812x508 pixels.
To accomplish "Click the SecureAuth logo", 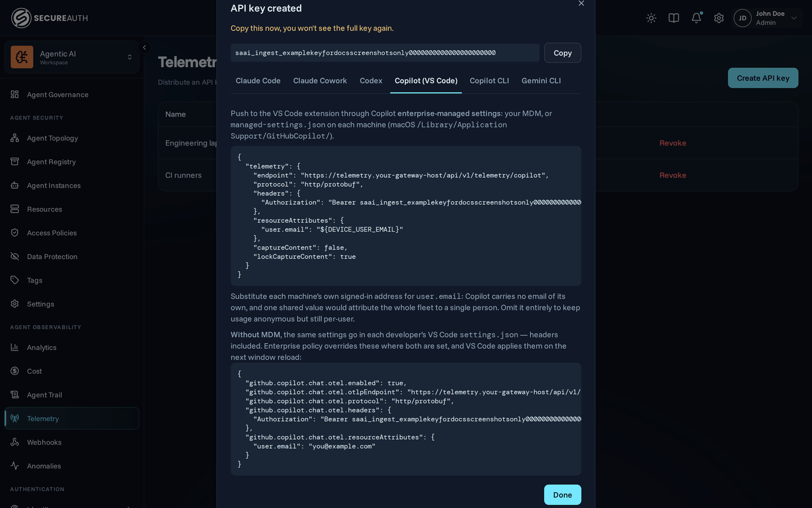I will tap(50, 18).
